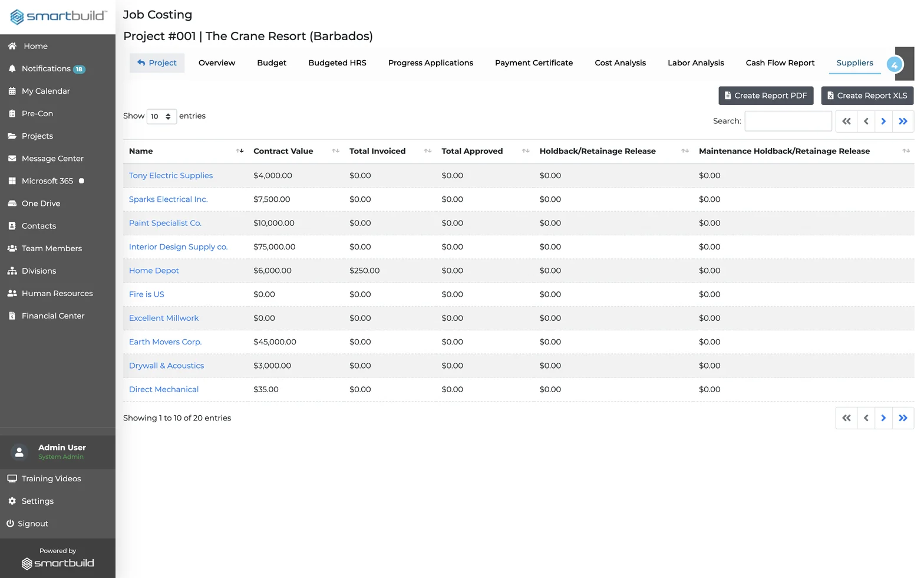Click the Microsoft 365 windows icon
The height and width of the screenshot is (578, 924).
pyautogui.click(x=12, y=181)
